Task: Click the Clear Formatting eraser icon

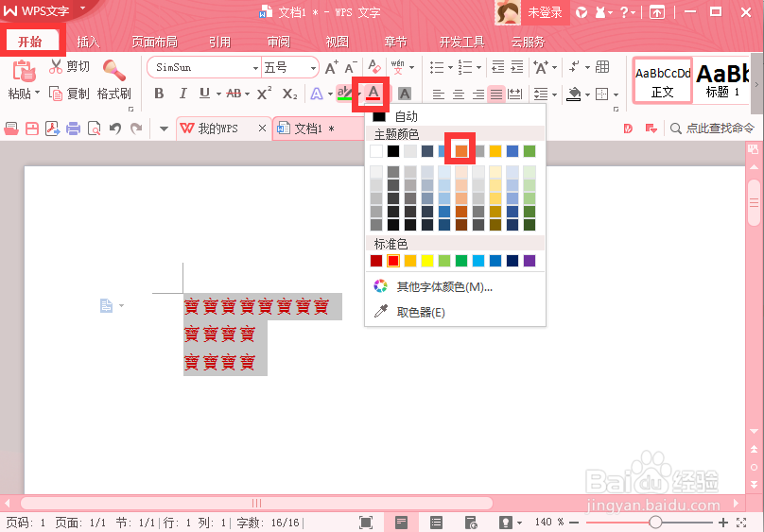Action: (374, 67)
